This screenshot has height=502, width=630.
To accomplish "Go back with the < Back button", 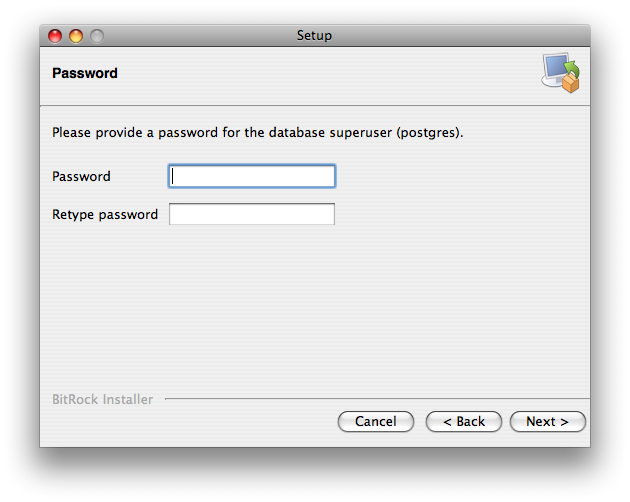I will pyautogui.click(x=464, y=421).
